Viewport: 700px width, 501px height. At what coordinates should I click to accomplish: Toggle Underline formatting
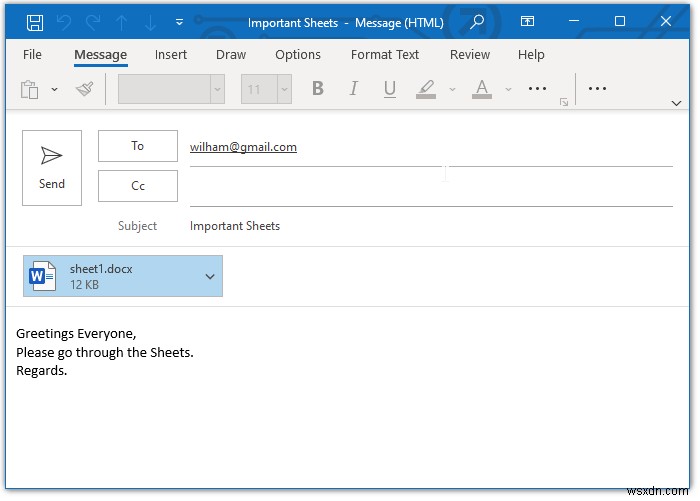tap(390, 89)
